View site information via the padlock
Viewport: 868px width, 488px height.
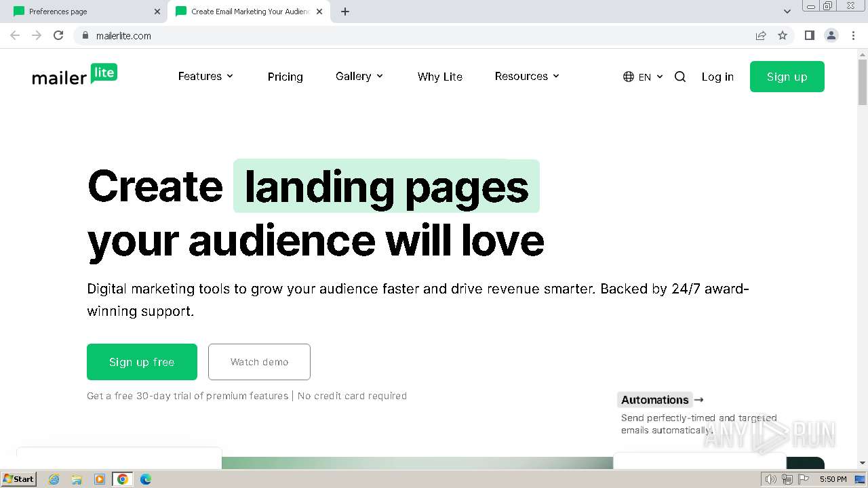click(85, 35)
